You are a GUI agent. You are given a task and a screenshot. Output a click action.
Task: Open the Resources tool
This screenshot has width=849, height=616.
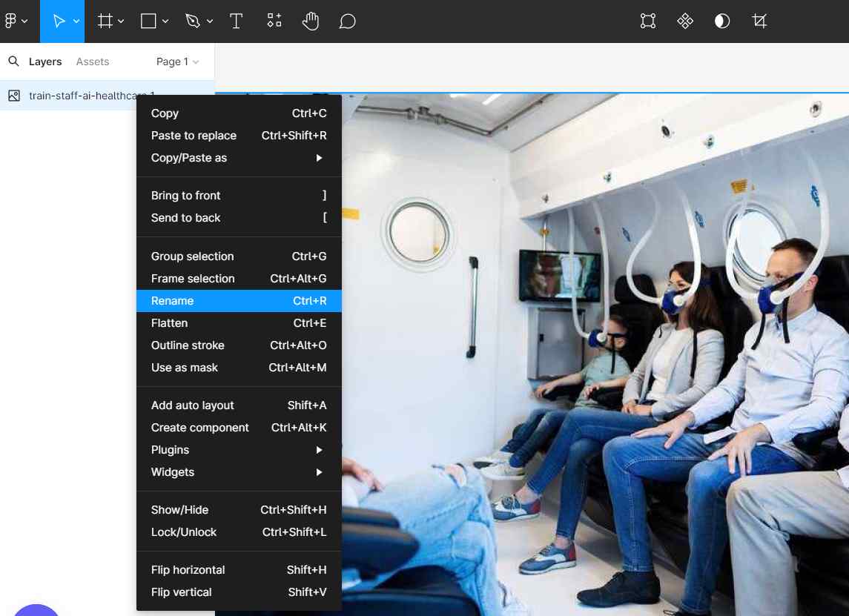[x=274, y=21]
